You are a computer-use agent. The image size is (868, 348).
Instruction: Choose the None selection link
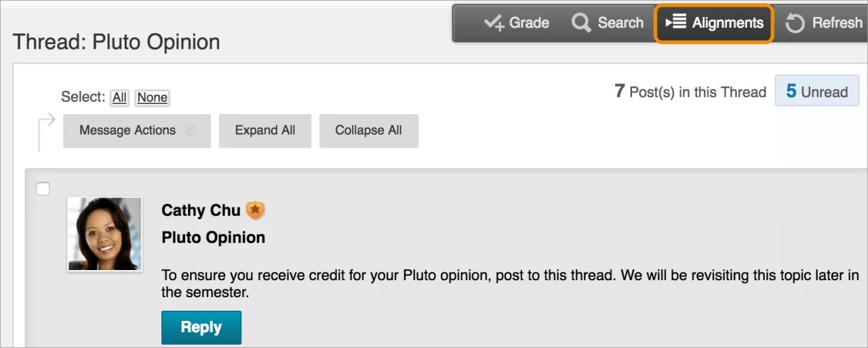click(x=152, y=98)
